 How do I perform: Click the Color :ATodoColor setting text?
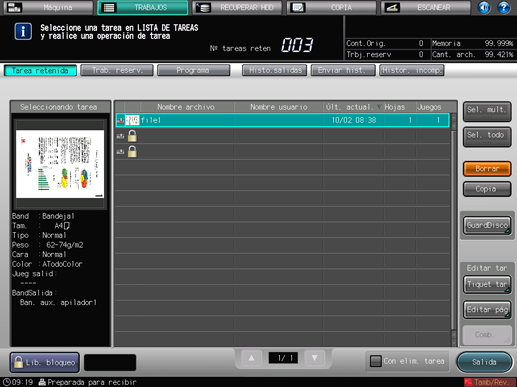click(47, 264)
